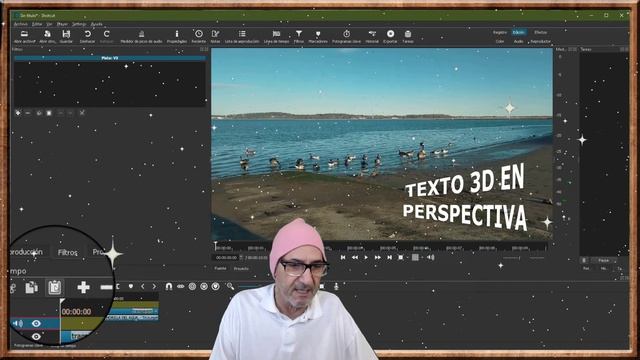Screen dimensions: 640x360
Task: Deselect the filter in the Filtros panel
Action: [x=82, y=113]
